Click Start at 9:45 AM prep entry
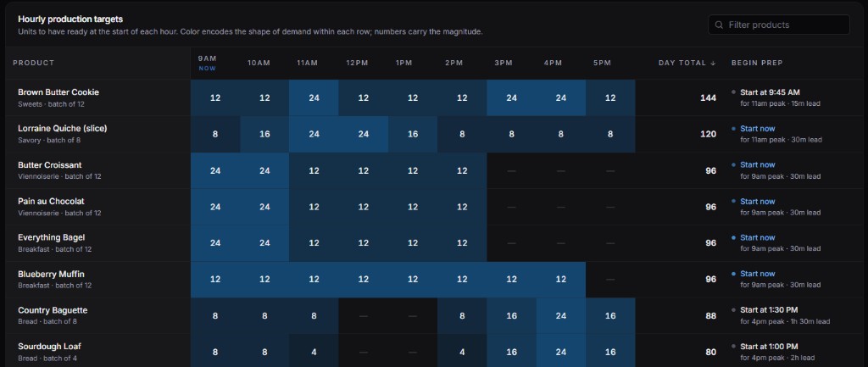Image resolution: width=868 pixels, height=367 pixels. pyautogui.click(x=770, y=92)
